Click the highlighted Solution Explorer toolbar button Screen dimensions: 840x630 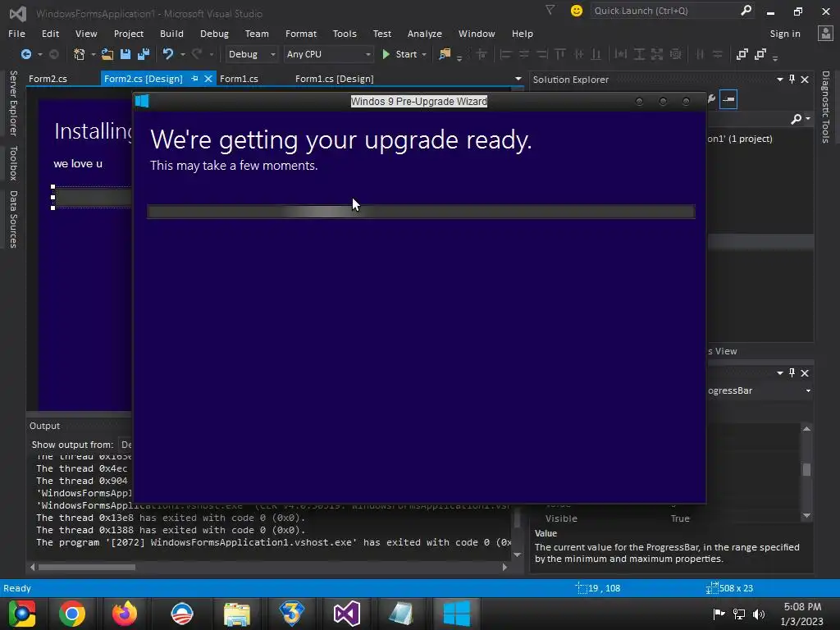728,99
